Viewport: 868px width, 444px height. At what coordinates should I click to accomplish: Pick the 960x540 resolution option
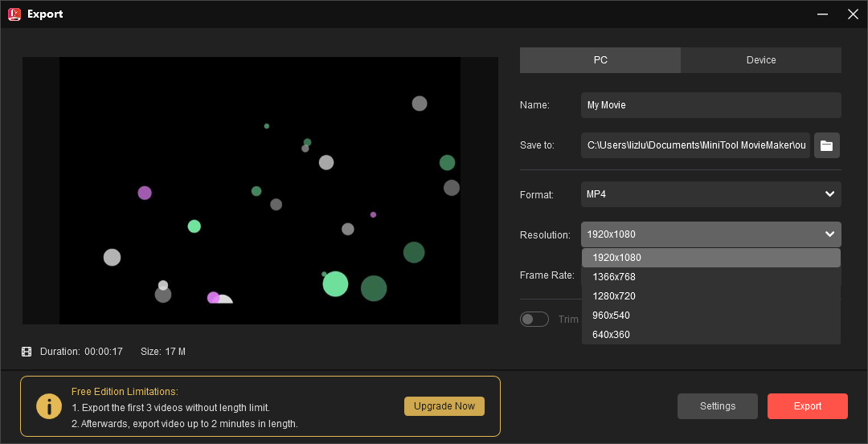(611, 316)
